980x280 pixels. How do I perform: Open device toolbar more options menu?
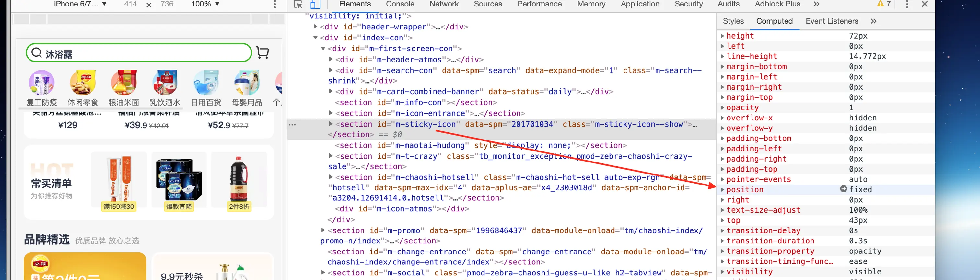(x=275, y=5)
